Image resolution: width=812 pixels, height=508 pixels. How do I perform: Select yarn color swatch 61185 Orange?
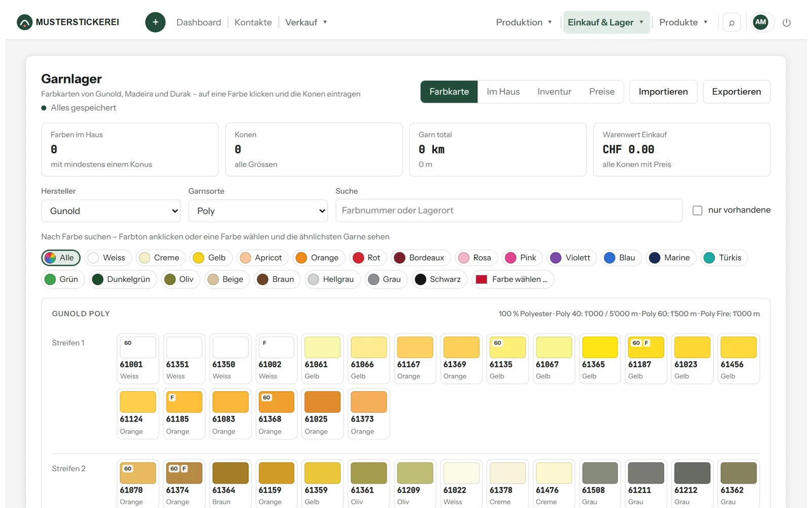[184, 414]
